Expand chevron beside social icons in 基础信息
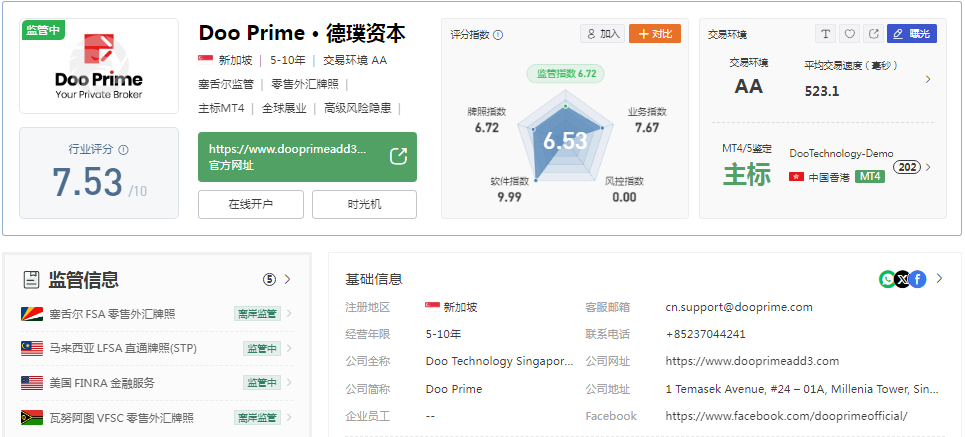This screenshot has height=437, width=965. click(x=939, y=279)
